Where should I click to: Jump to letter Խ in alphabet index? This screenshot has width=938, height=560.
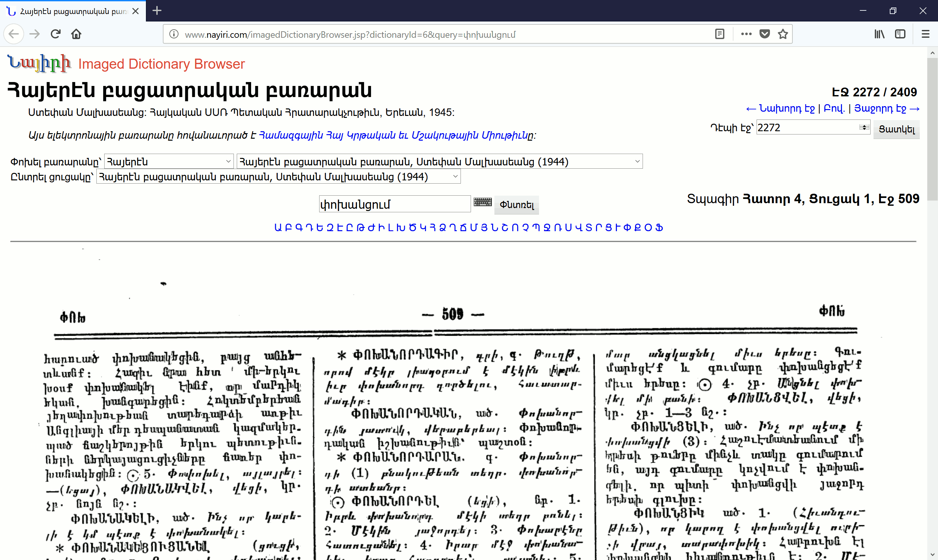[401, 228]
